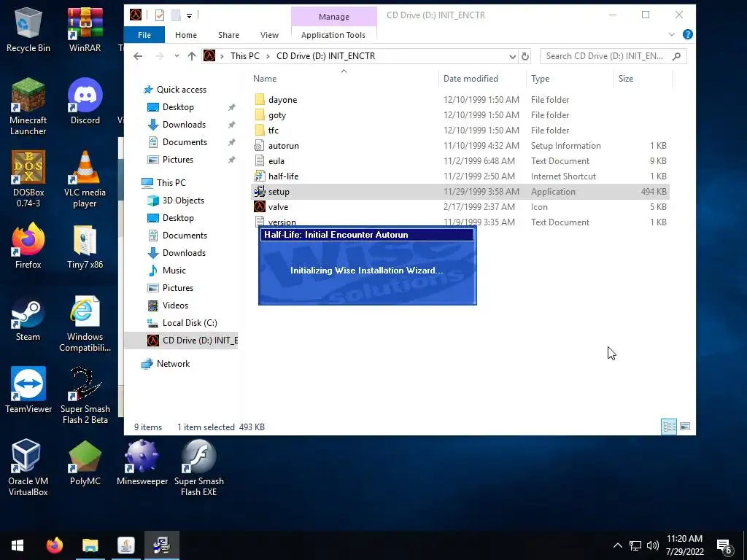The height and width of the screenshot is (560, 747).
Task: Click in the Search CD Drive field
Action: 605,56
